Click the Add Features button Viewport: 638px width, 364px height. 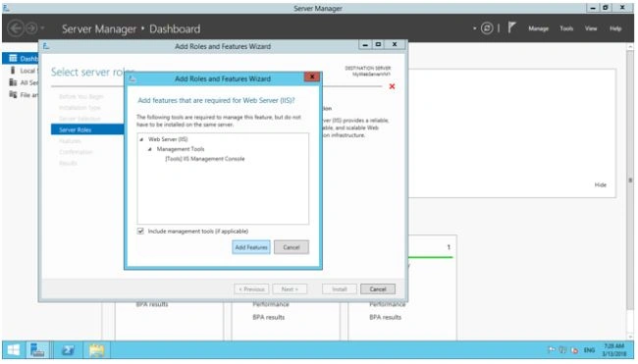click(251, 247)
